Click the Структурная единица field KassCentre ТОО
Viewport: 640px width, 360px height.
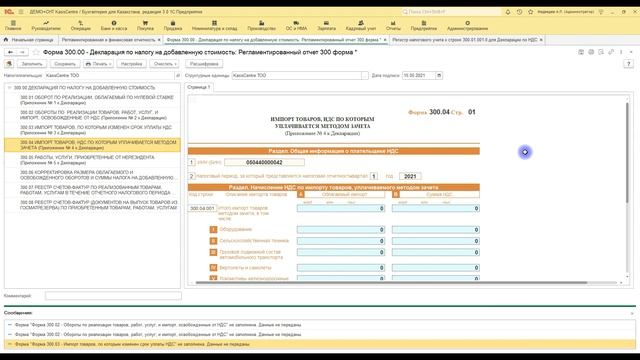coord(296,76)
